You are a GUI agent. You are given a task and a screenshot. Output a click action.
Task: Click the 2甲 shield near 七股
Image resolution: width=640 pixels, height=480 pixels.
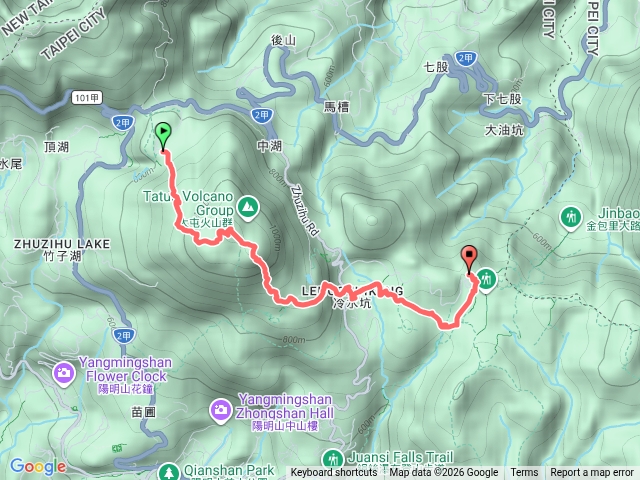tap(465, 59)
